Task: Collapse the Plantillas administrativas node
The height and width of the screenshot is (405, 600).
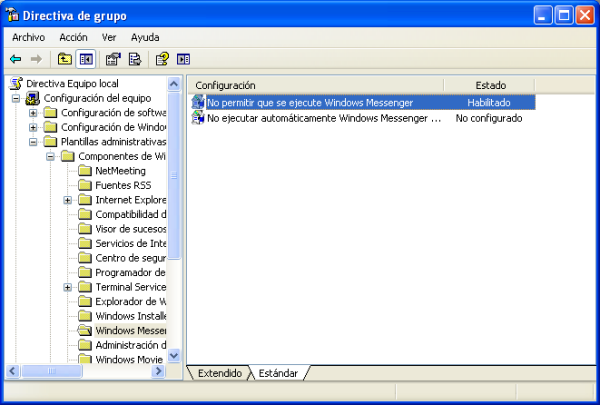Action: click(33, 142)
